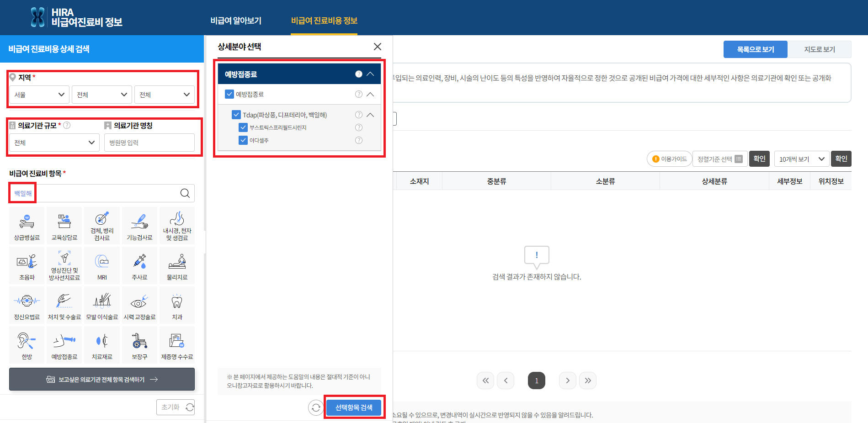
Task: Switch to 지도로 보기 view
Action: [820, 49]
